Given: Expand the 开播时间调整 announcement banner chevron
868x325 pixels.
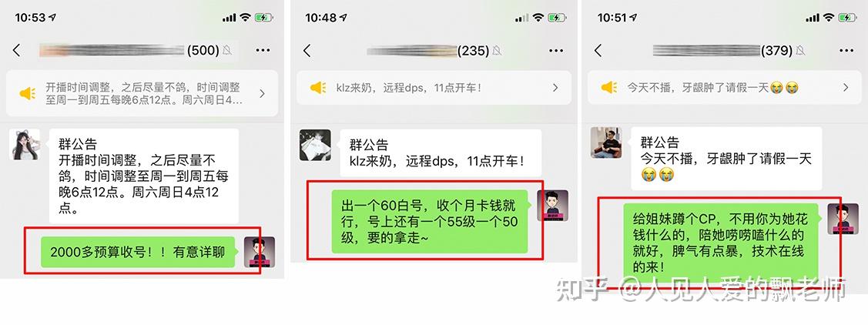Looking at the screenshot, I should [x=263, y=93].
